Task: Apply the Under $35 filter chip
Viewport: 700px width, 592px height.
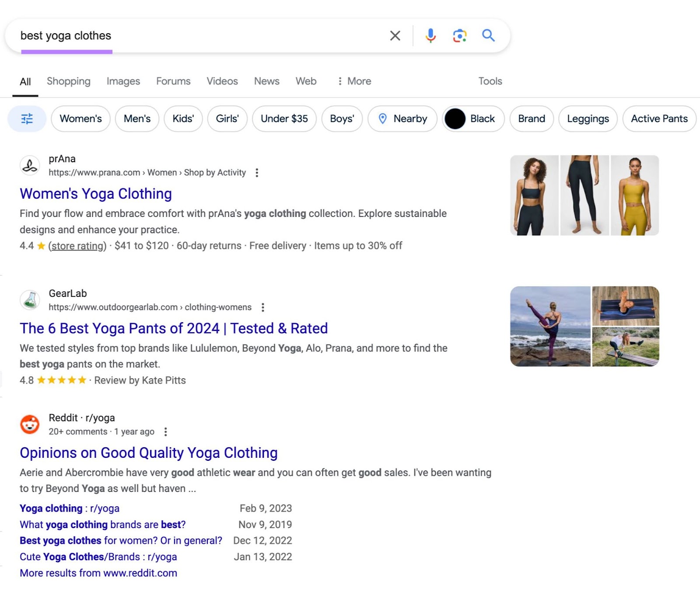Action: 284,118
